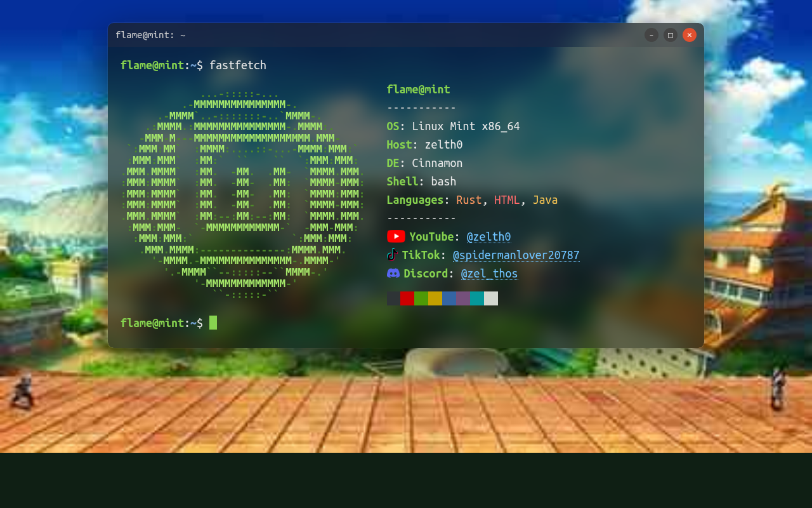Click the 'Languages' label
812x508 pixels.
(416, 200)
